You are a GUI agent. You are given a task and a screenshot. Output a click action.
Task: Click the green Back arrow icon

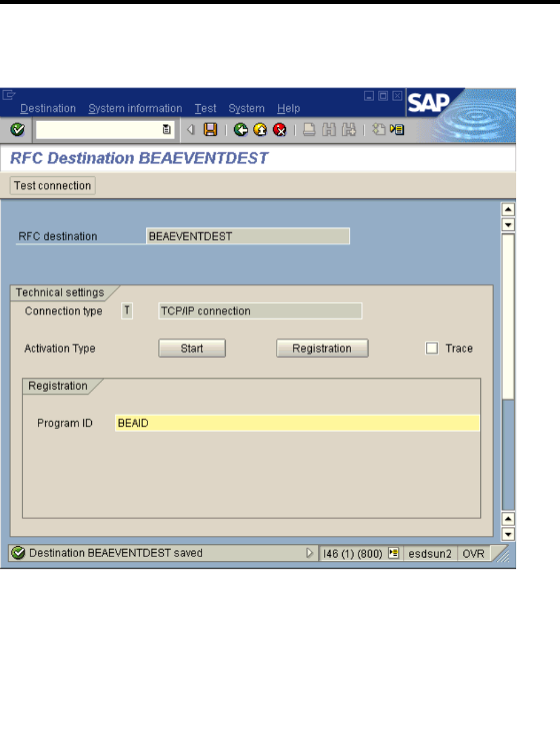pos(241,130)
